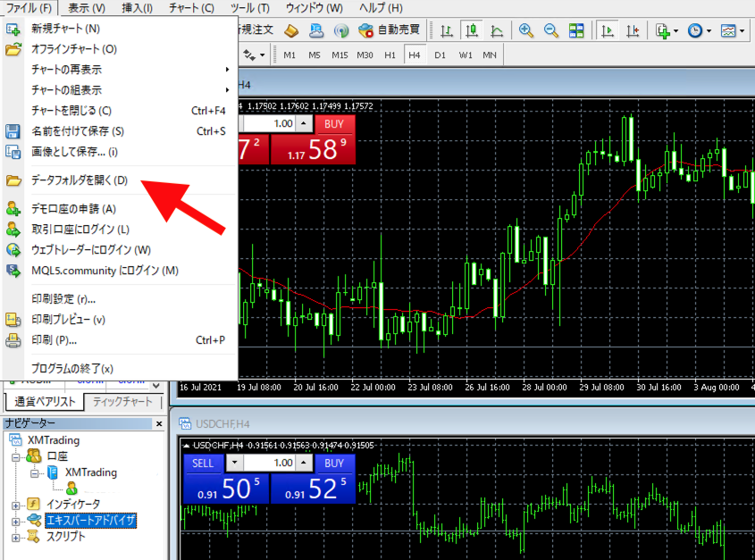Click the bar chart icon
The height and width of the screenshot is (560, 755).
447,30
